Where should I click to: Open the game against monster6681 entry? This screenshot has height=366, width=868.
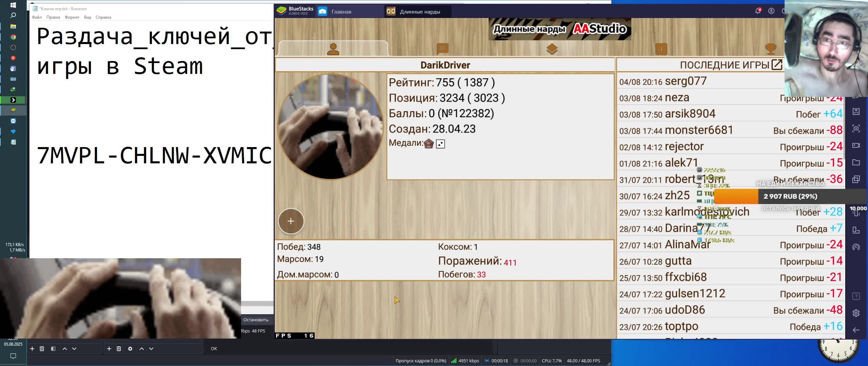coord(698,130)
